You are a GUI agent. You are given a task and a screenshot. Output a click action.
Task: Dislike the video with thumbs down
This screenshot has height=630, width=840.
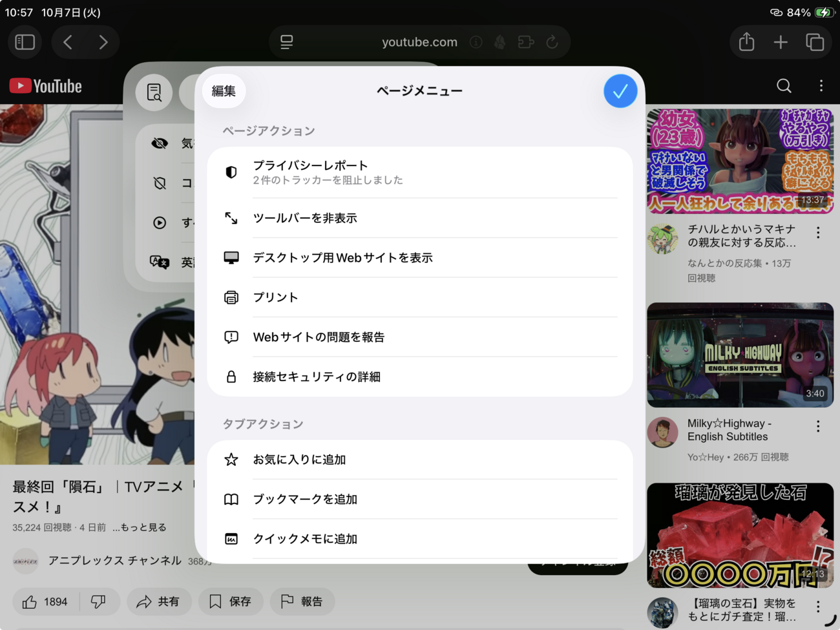tap(99, 602)
